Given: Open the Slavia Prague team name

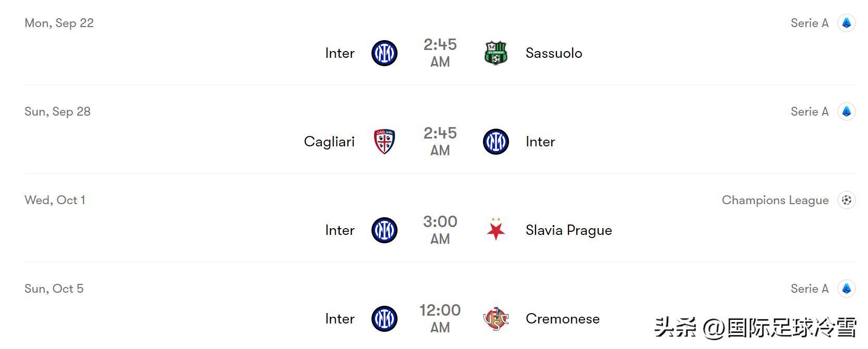Looking at the screenshot, I should [x=568, y=230].
